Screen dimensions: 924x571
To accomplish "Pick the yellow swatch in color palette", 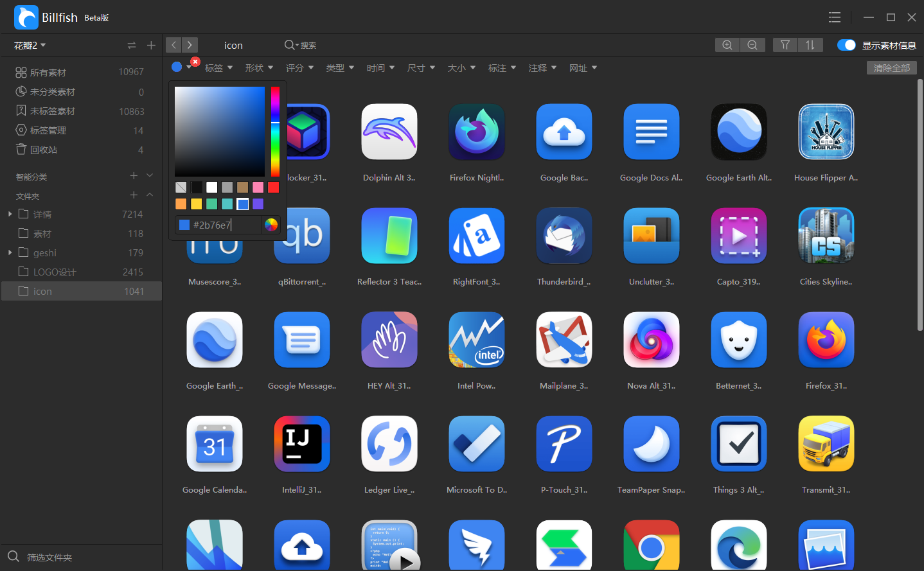I will [196, 204].
